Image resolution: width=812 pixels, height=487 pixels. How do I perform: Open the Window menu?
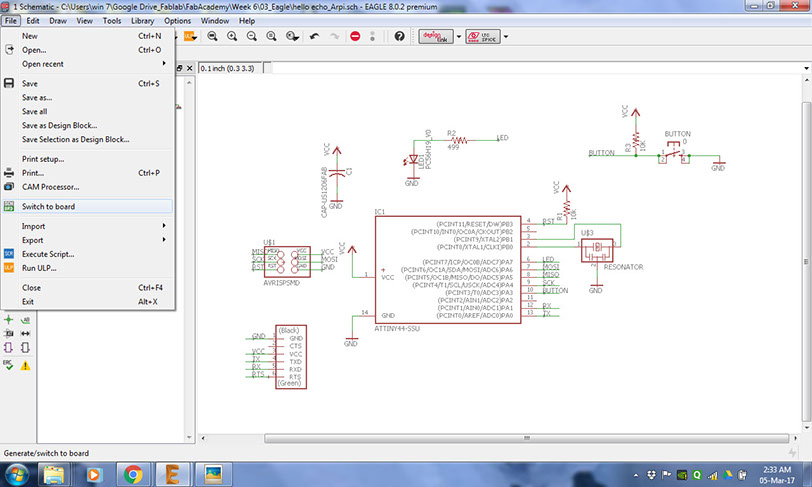coord(214,21)
